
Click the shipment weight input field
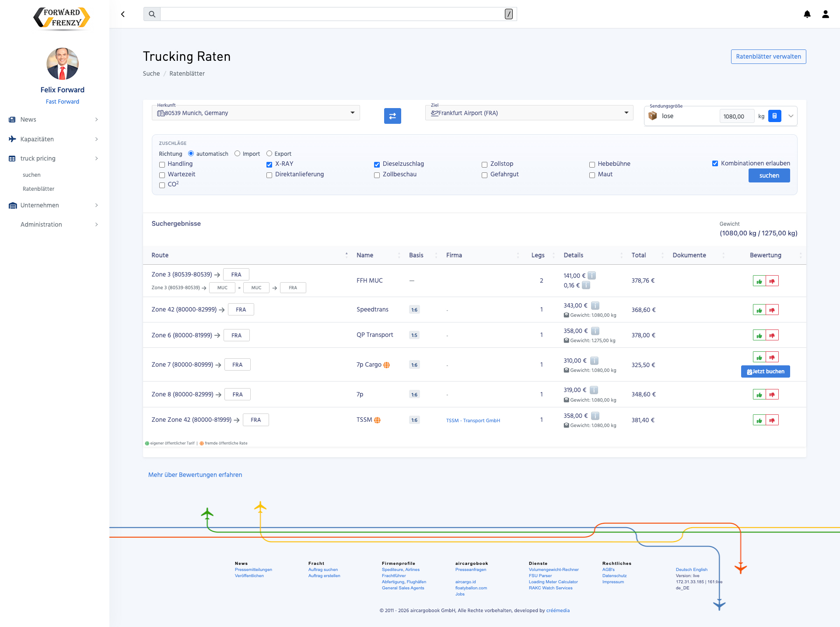click(736, 116)
